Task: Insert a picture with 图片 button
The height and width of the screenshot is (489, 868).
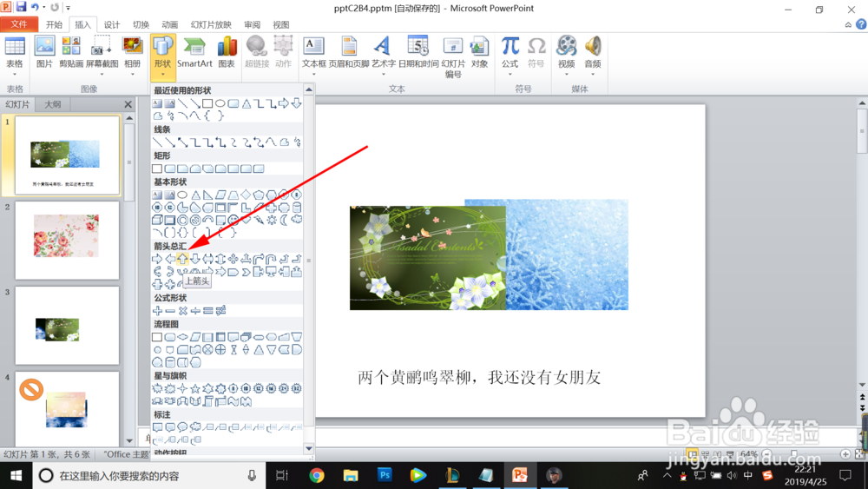Action: (44, 52)
